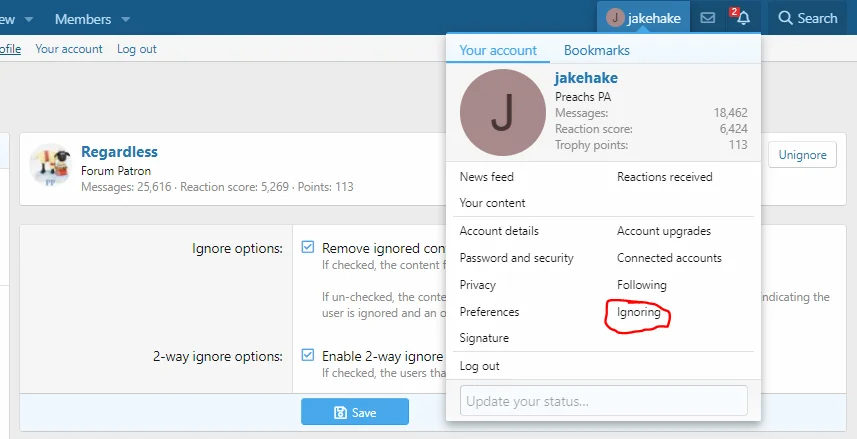Image resolution: width=857 pixels, height=439 pixels.
Task: Open the Regardless username link
Action: tap(119, 151)
